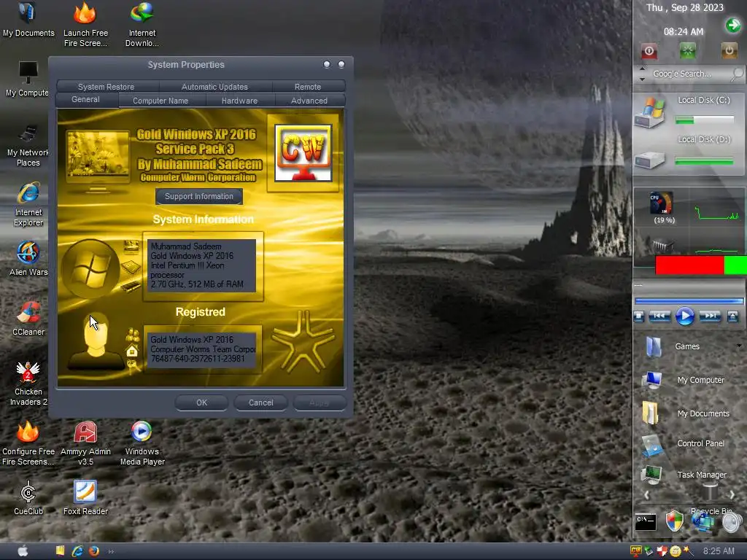747x560 pixels.
Task: Play media in sidebar player
Action: click(x=684, y=316)
